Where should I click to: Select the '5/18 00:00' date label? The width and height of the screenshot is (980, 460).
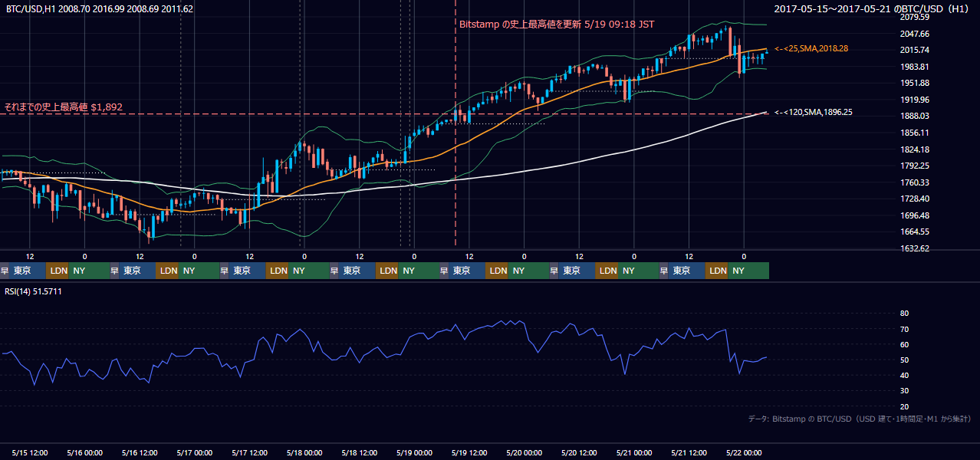coord(304,453)
